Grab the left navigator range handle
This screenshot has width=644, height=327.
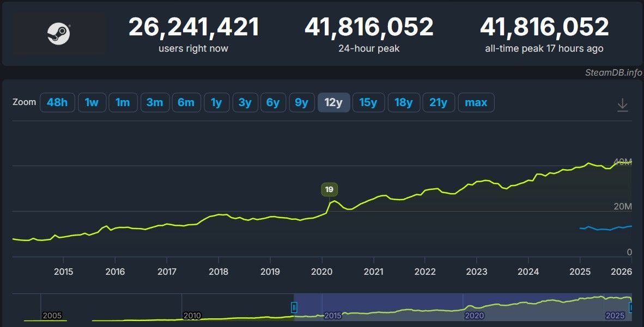[294, 308]
